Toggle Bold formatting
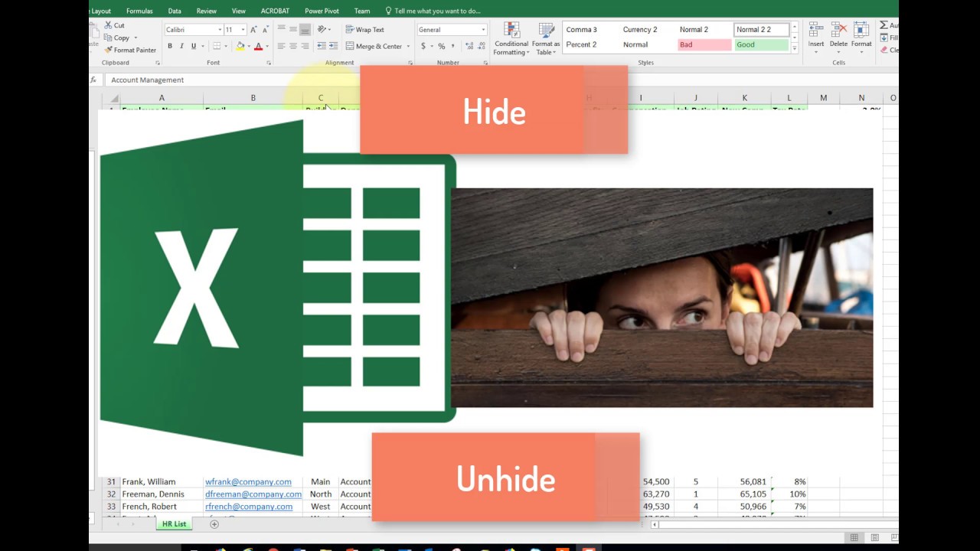 (170, 46)
